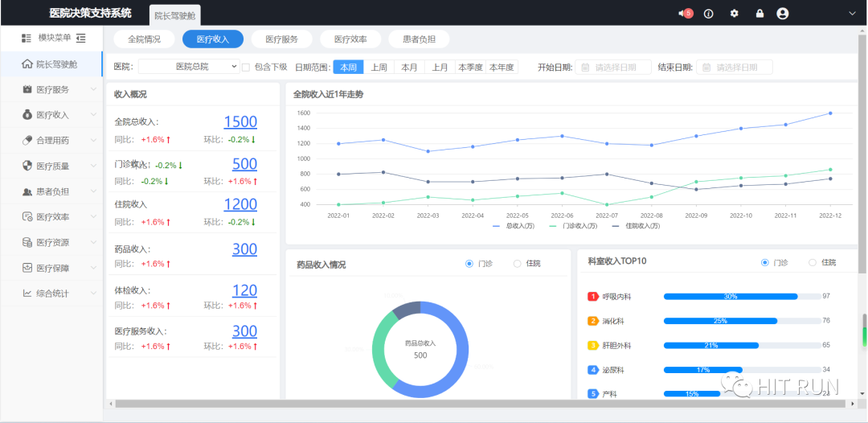This screenshot has width=868, height=423.
Task: Open the 医院总院 hospital dropdown
Action: click(190, 68)
